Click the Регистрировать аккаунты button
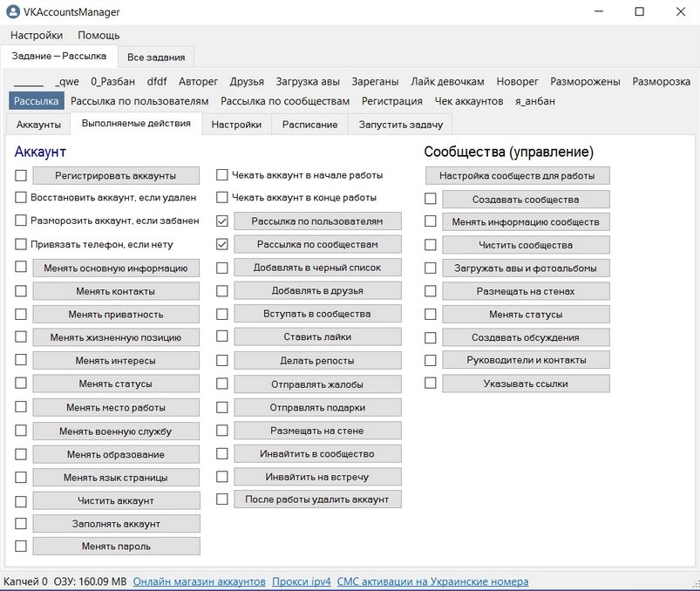Screen dimensions: 700x591 coord(116,175)
